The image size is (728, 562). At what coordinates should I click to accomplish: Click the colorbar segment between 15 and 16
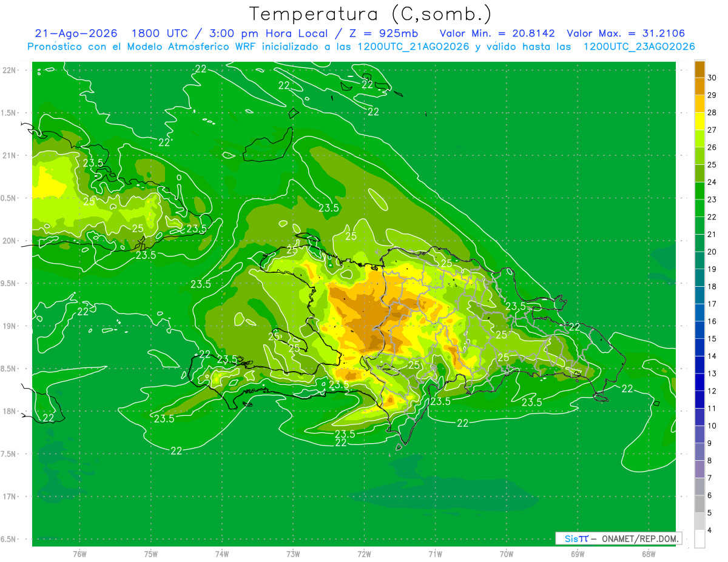tap(699, 330)
